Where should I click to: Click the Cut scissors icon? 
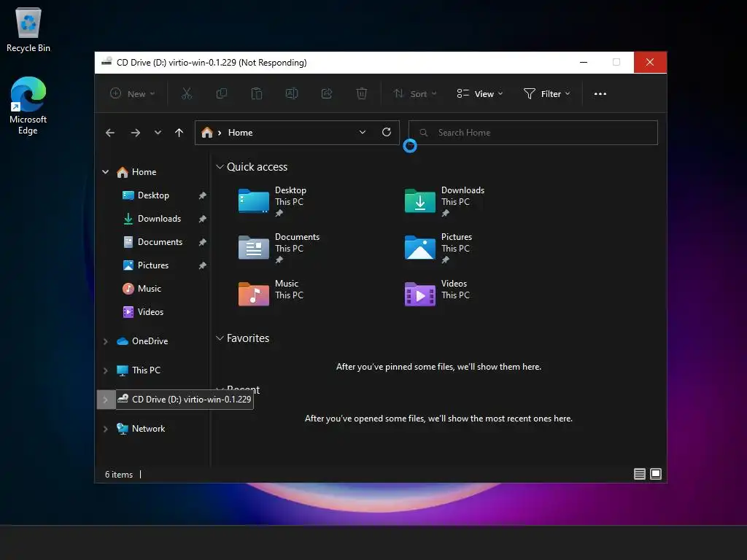[x=187, y=94]
